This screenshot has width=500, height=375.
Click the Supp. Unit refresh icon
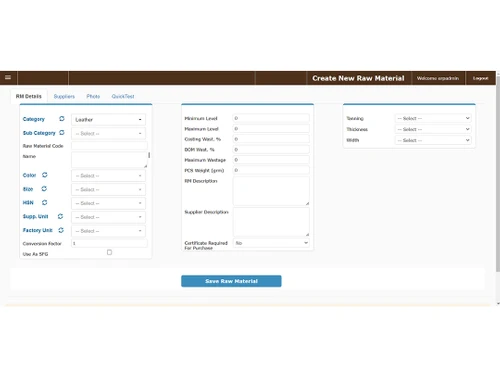pyautogui.click(x=60, y=216)
